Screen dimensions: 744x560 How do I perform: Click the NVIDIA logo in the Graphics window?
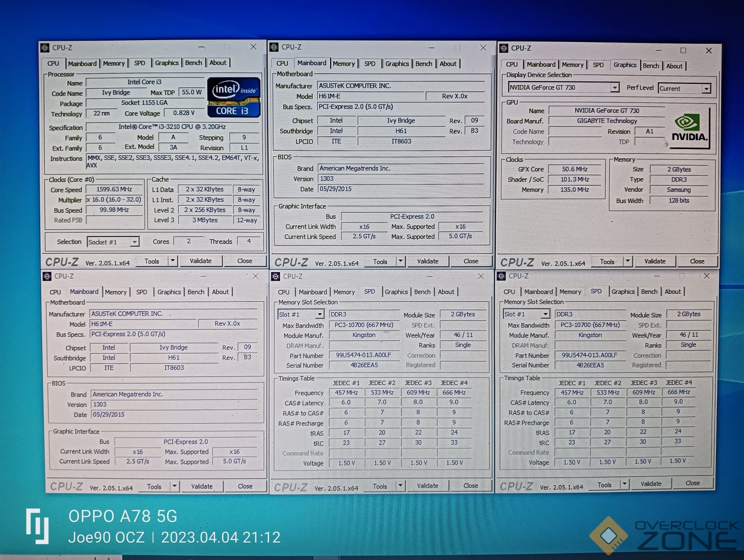coord(689,128)
